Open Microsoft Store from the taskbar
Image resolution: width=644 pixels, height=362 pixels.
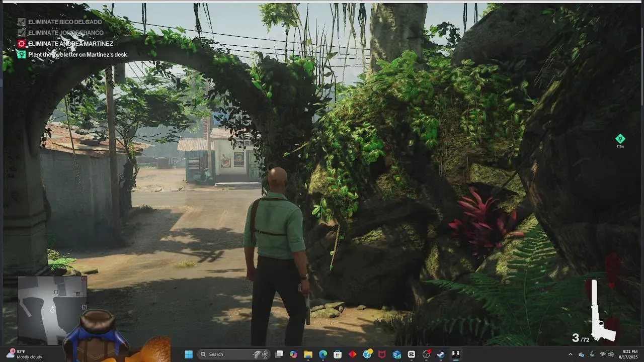pos(338,354)
